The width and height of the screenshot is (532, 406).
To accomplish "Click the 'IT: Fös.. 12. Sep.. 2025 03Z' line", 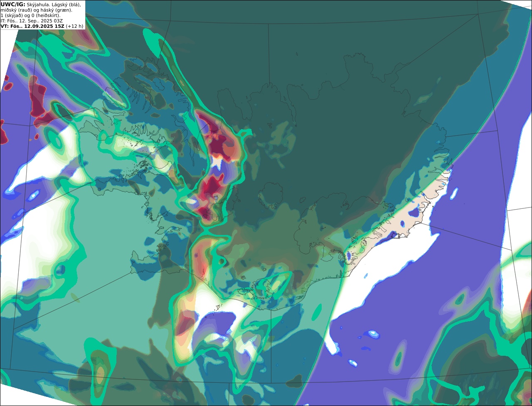I will click(x=32, y=20).
